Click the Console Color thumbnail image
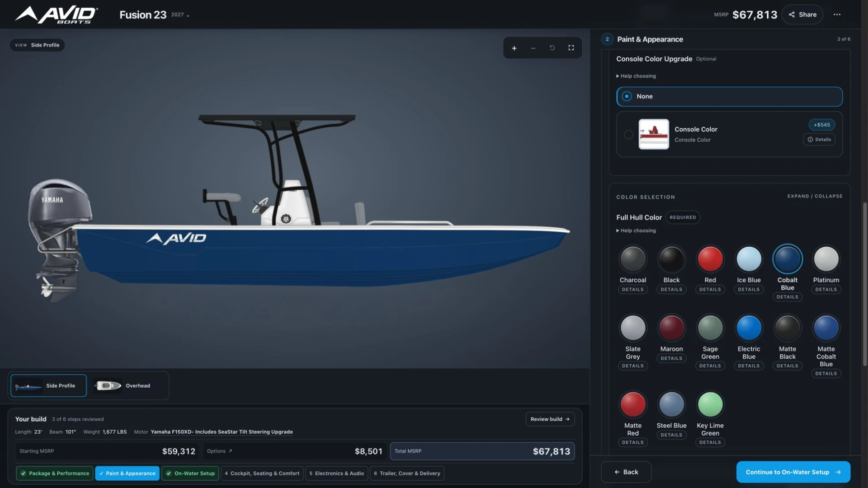This screenshot has width=868, height=488. click(x=654, y=134)
